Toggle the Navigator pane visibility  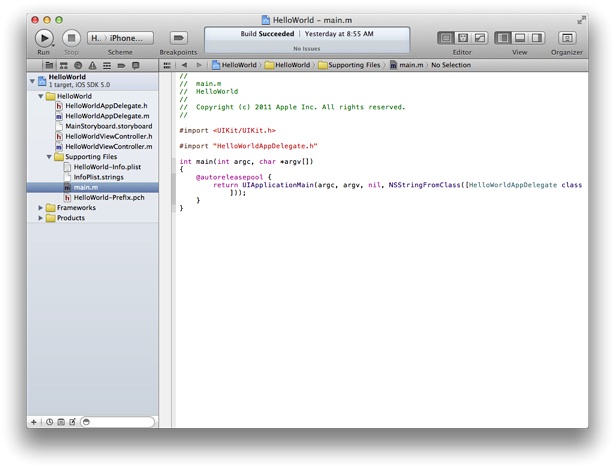(x=503, y=38)
